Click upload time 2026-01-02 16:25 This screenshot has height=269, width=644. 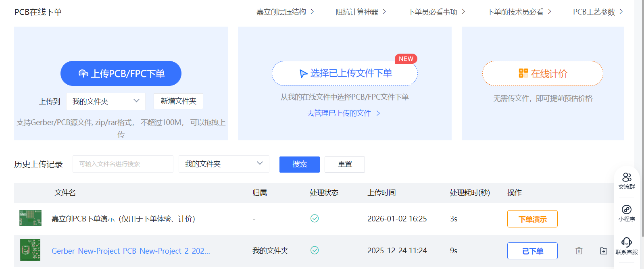[397, 219]
